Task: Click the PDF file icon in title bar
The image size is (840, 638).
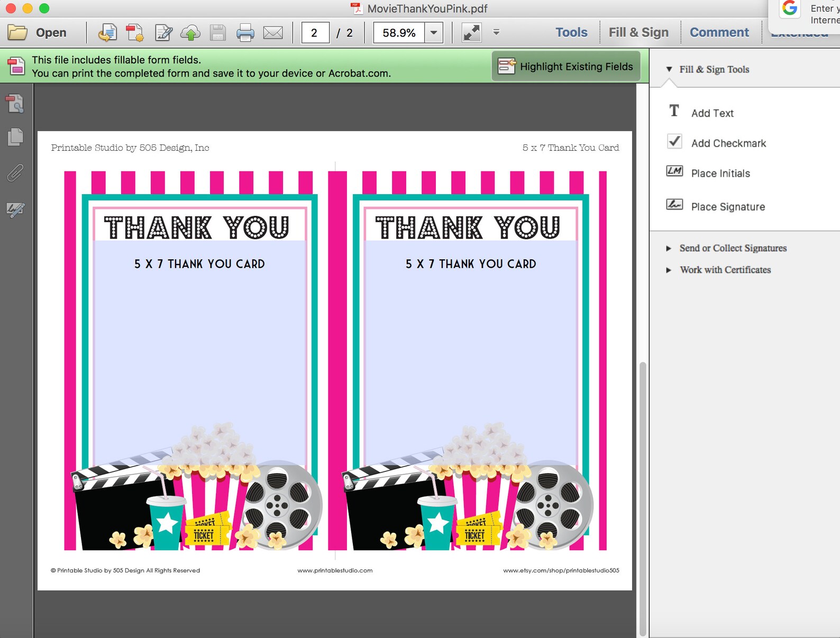Action: (x=358, y=8)
